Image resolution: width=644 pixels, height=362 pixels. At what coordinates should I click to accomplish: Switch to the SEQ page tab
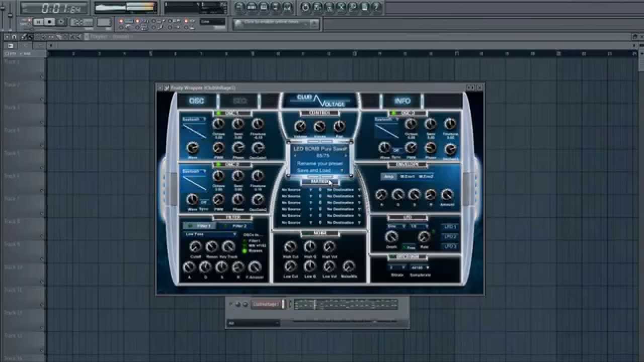point(240,101)
